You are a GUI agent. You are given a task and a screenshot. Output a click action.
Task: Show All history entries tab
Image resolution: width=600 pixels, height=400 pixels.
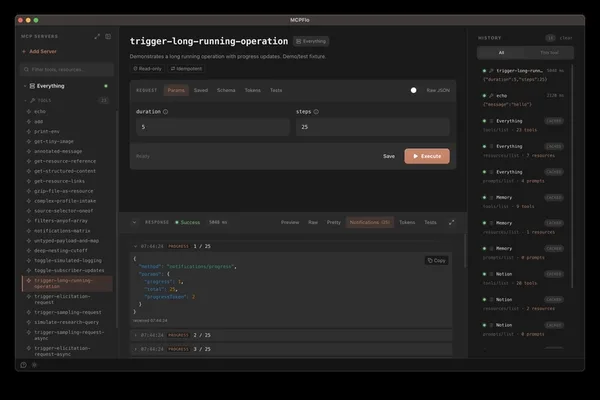(501, 53)
